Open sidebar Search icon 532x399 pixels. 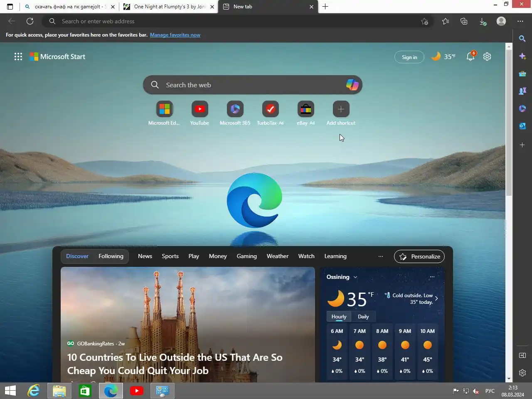click(522, 39)
